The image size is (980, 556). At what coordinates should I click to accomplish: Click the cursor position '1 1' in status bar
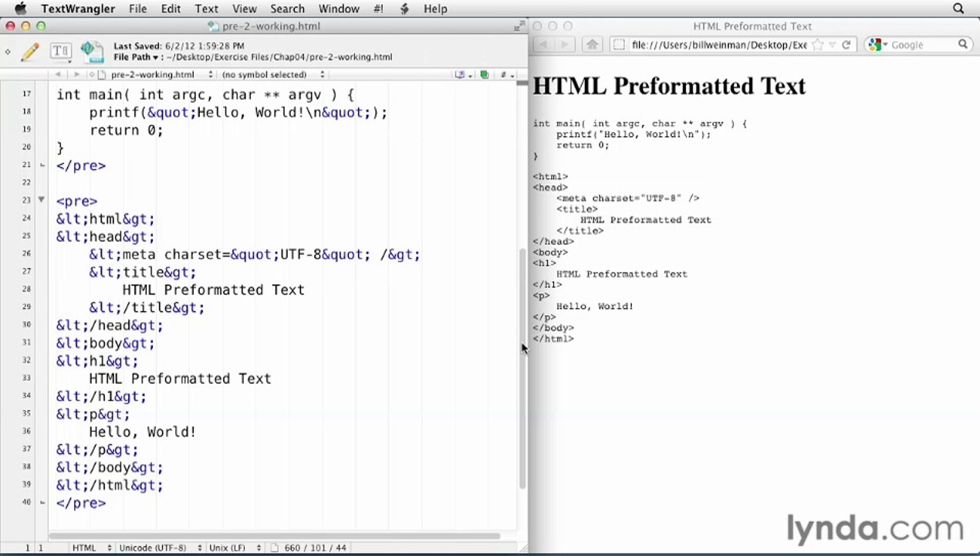pos(34,548)
